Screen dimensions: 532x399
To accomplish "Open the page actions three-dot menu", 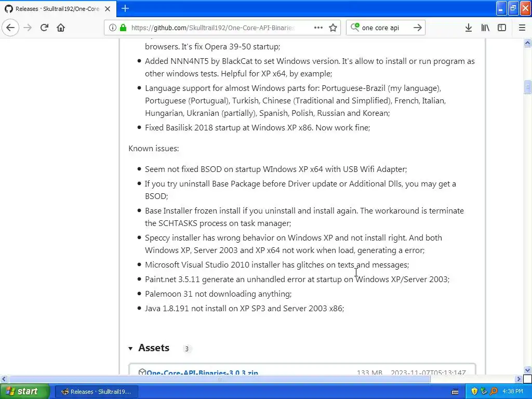I will tap(318, 28).
